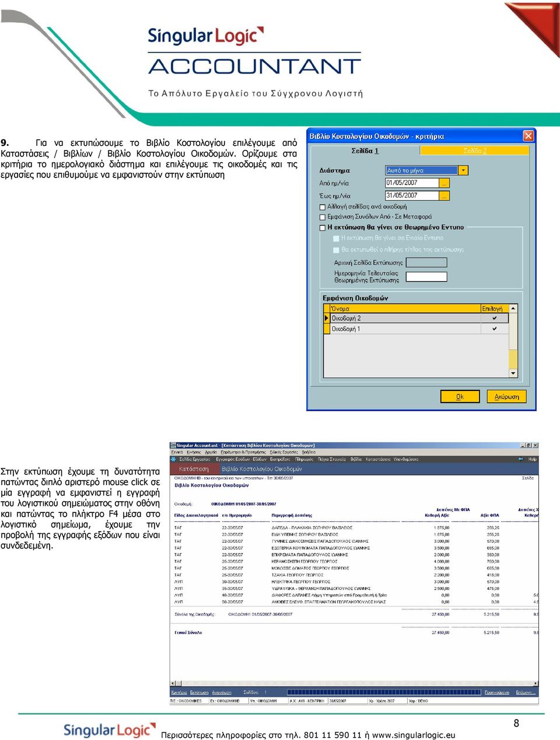Open the Γενικά menu

tap(177, 452)
